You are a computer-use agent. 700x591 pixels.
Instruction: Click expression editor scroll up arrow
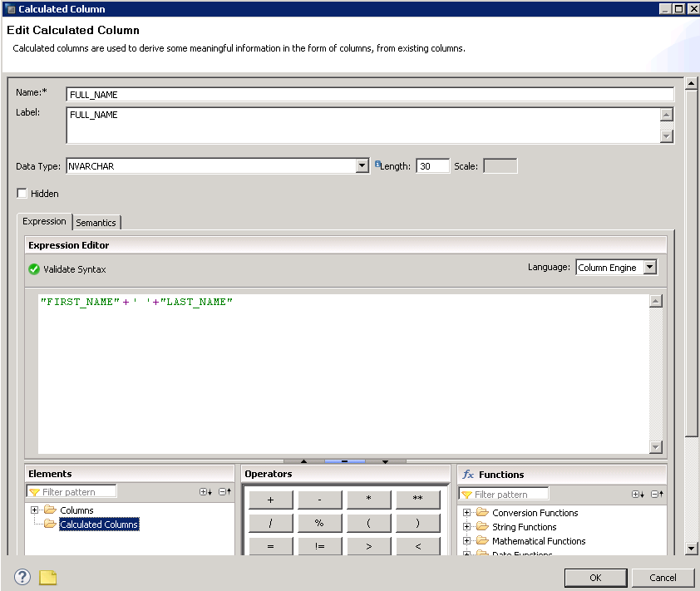tap(655, 301)
